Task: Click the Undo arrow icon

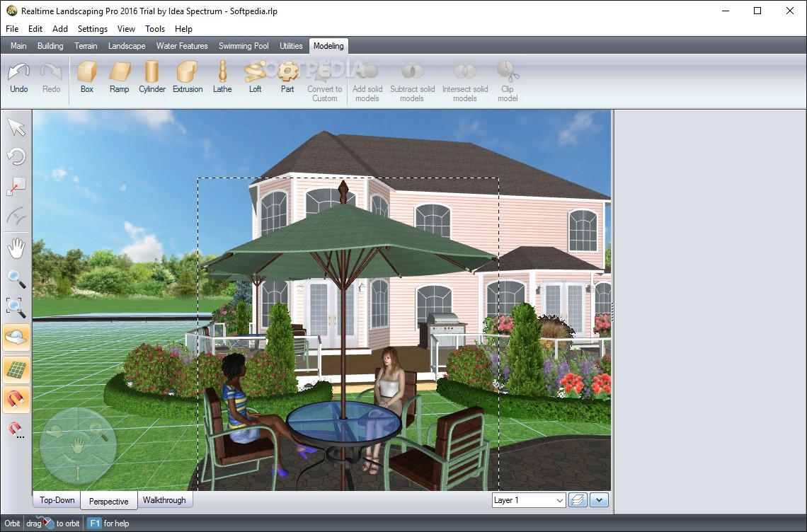Action: (19, 73)
